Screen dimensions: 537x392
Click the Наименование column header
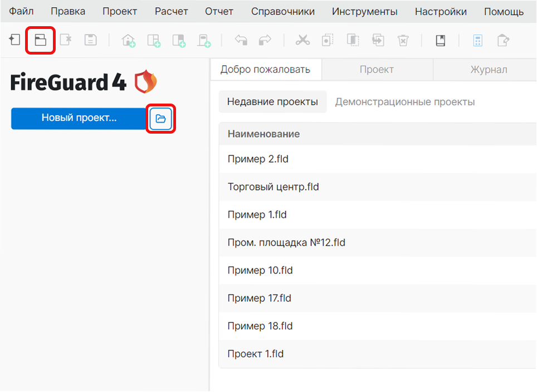pyautogui.click(x=378, y=134)
